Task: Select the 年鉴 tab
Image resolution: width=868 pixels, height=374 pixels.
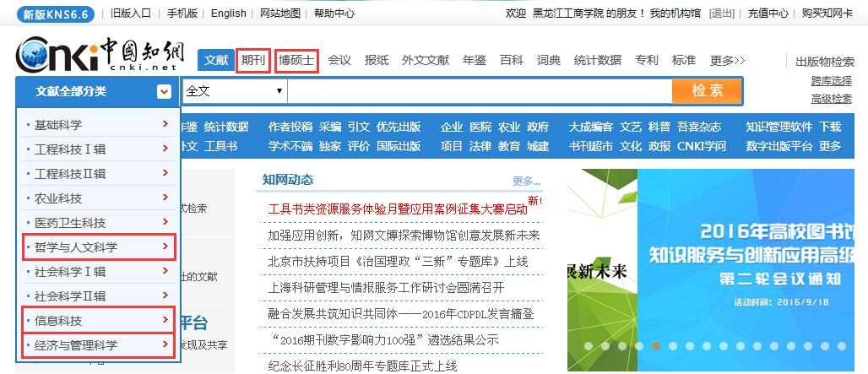Action: [475, 60]
